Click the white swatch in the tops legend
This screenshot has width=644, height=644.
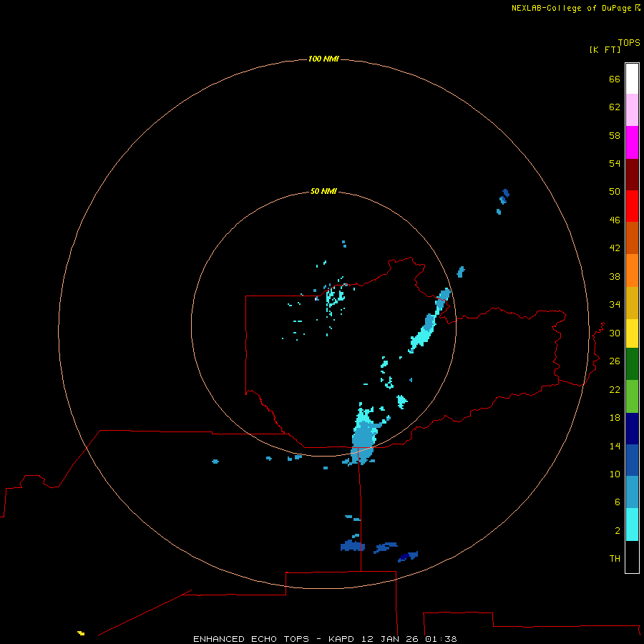632,79
